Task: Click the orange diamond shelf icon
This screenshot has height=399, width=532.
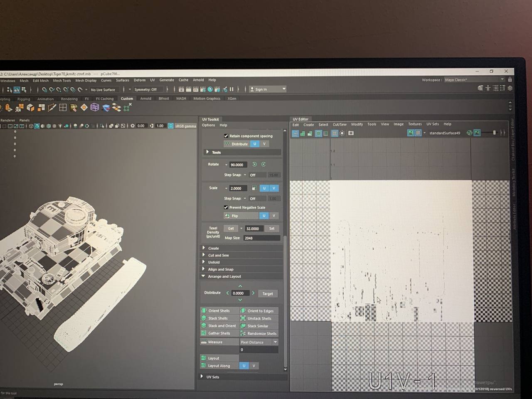Action: (84, 108)
